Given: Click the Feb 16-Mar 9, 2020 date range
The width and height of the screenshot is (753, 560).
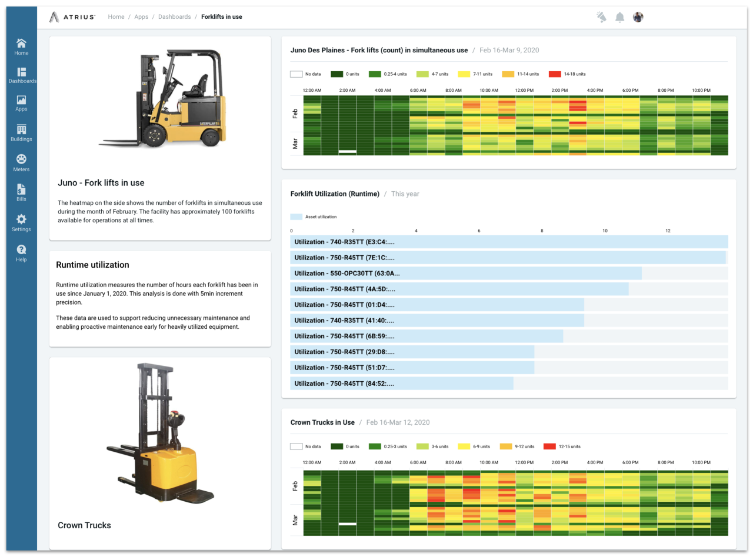Looking at the screenshot, I should click(x=509, y=50).
